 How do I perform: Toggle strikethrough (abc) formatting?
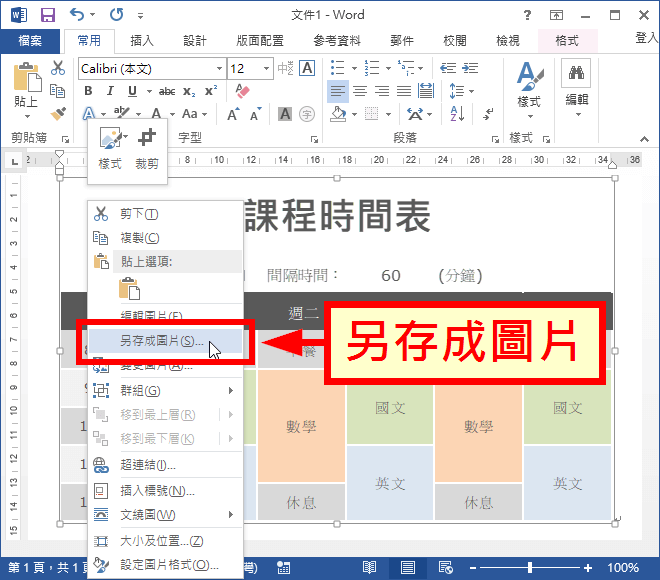(x=167, y=91)
